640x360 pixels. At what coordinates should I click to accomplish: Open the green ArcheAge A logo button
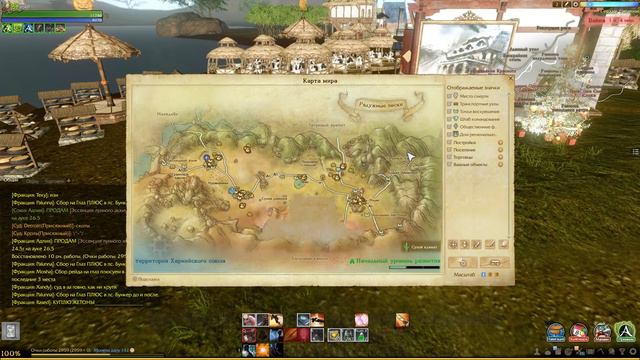[x=626, y=332]
